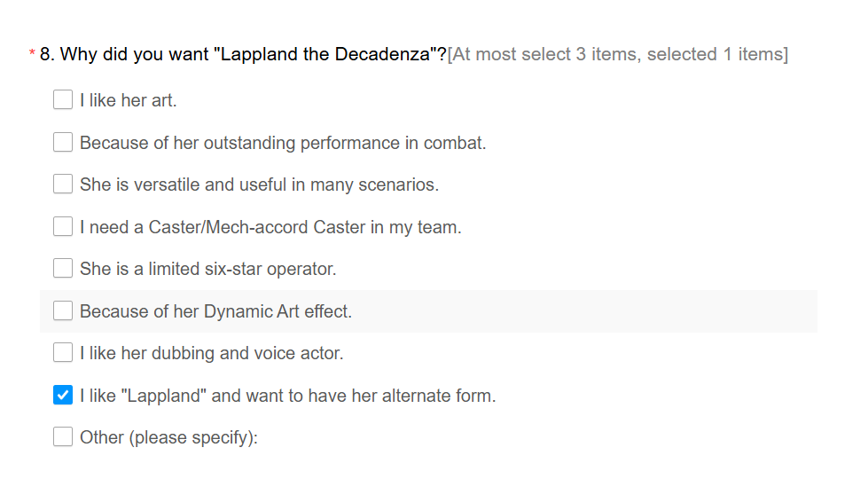The width and height of the screenshot is (868, 479).
Task: Click the 'limited six-star operator' option label
Action: [242, 269]
